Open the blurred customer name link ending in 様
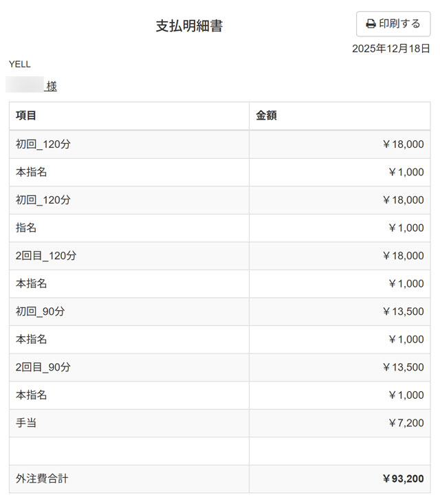The width and height of the screenshot is (440, 504). pyautogui.click(x=32, y=86)
